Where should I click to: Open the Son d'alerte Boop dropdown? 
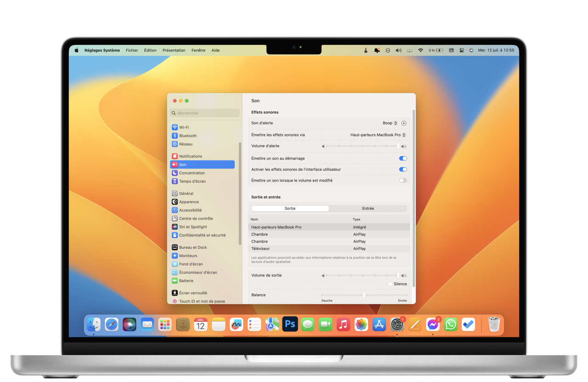pyautogui.click(x=390, y=123)
